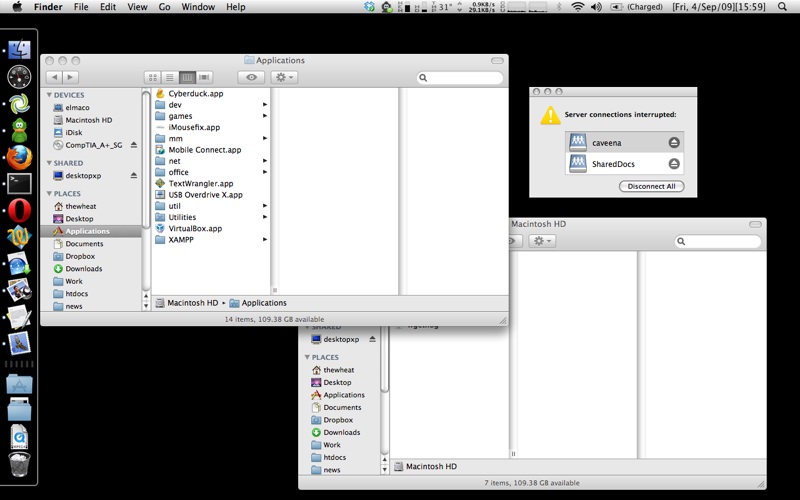Switch Finder to Cover Flow view
Screen dimensions: 800x500
point(204,77)
